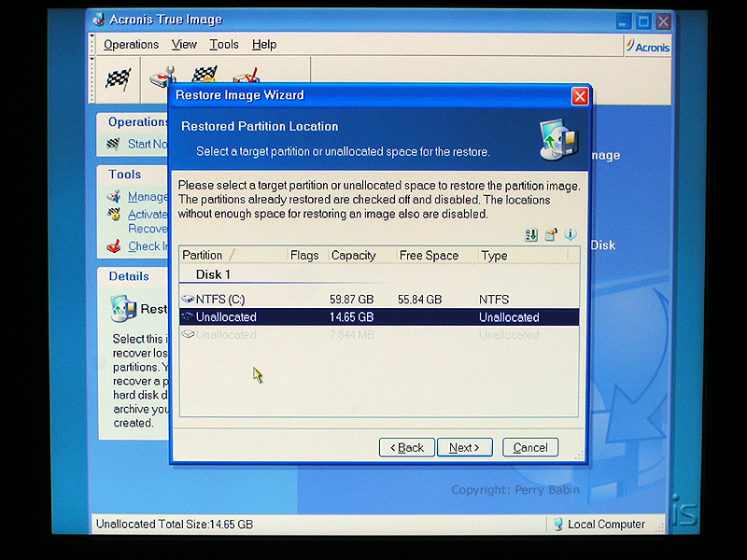Image resolution: width=747 pixels, height=560 pixels.
Task: Select the Unallocated 14.65 GB row
Action: (379, 317)
